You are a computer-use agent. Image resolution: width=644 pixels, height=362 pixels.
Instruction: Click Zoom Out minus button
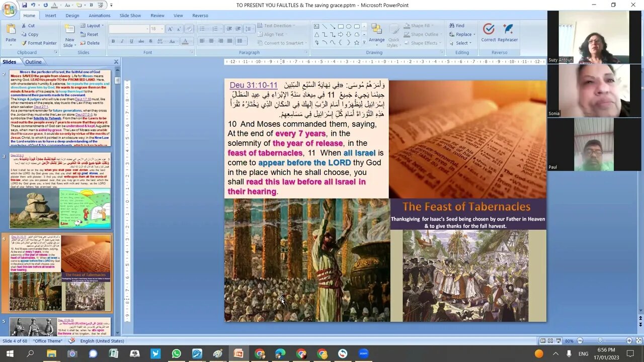pos(580,341)
